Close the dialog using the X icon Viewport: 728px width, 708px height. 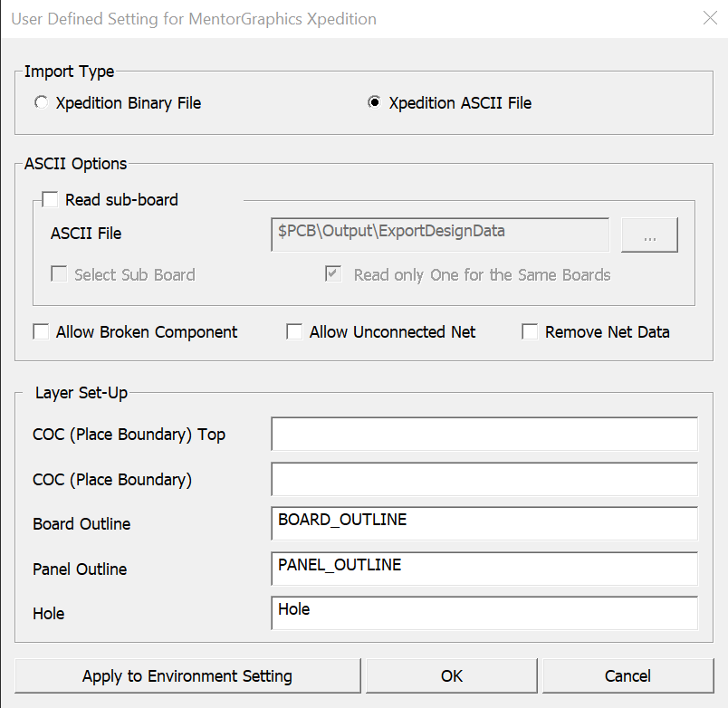709,18
